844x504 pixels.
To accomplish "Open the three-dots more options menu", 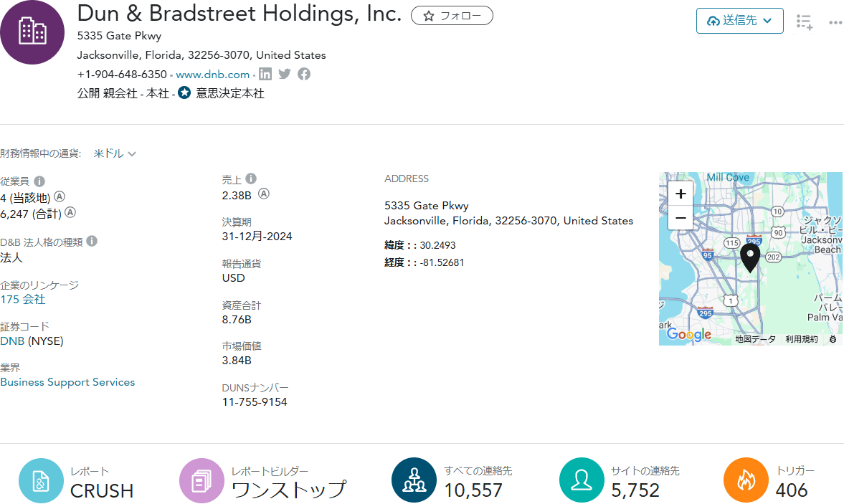I will click(835, 23).
